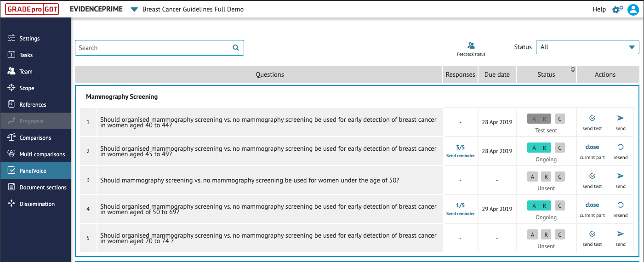Open Tasks in sidebar
The image size is (644, 262).
tap(35, 55)
